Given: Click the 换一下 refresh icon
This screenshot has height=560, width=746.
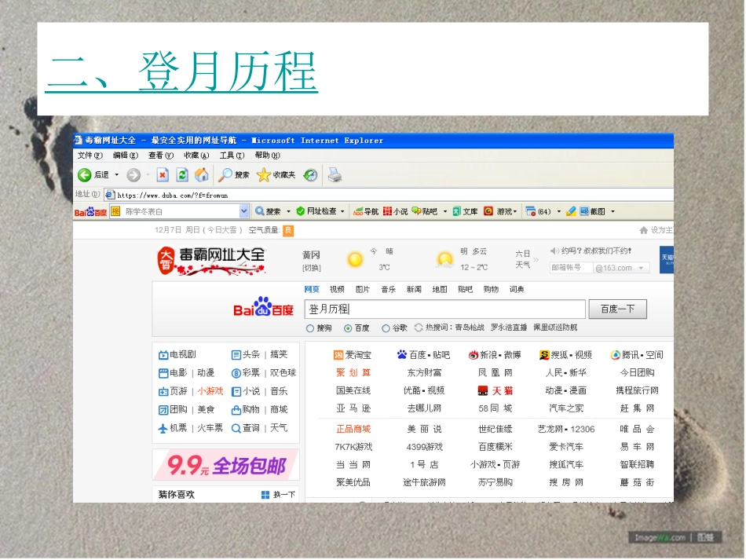Looking at the screenshot, I should 265,495.
